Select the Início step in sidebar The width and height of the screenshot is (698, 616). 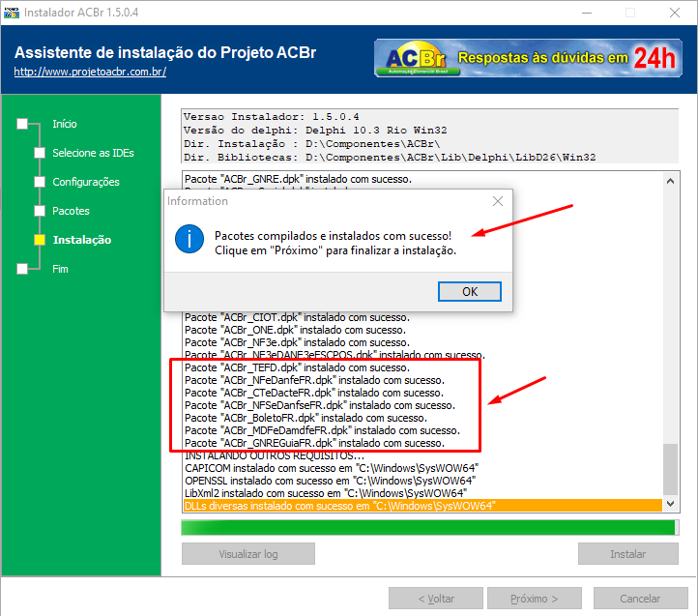pos(65,124)
